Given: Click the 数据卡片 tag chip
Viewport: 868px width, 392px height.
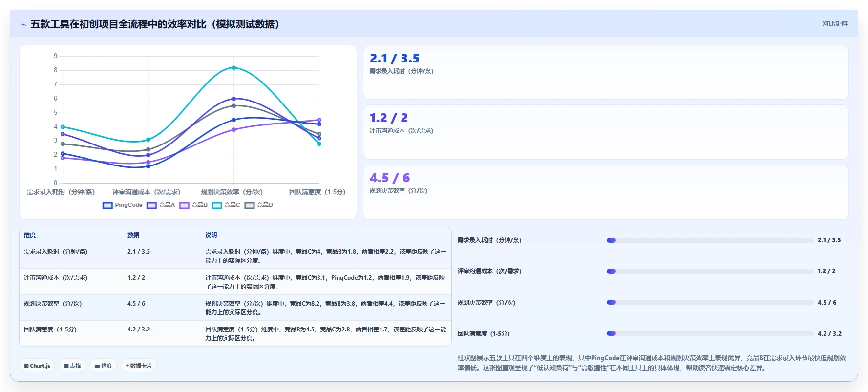Looking at the screenshot, I should (139, 366).
